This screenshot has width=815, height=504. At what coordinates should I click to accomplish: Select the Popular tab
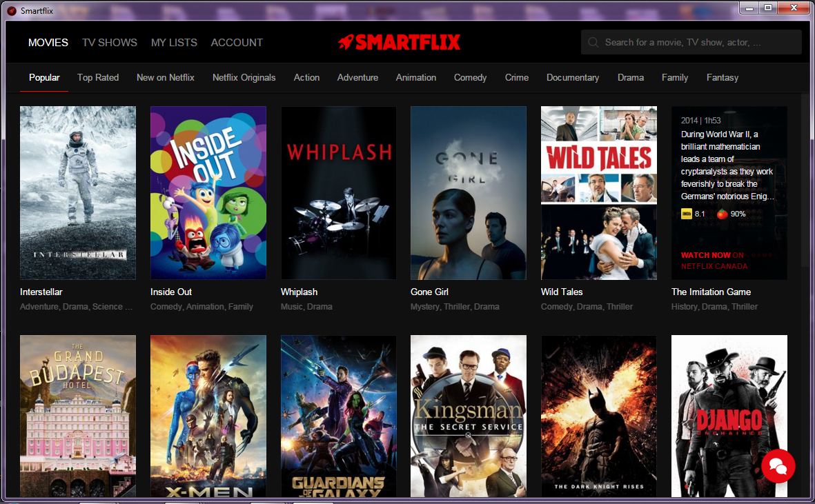(44, 77)
